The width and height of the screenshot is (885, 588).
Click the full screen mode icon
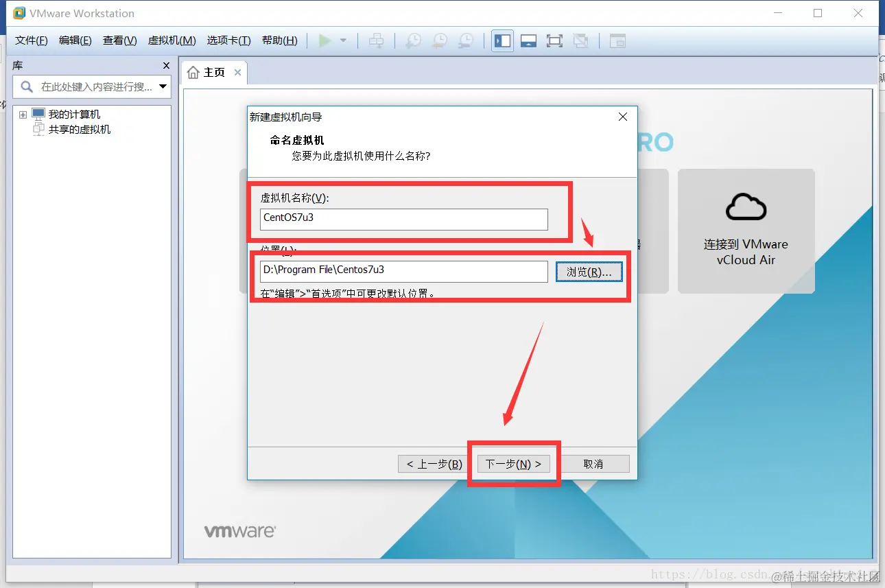(x=554, y=40)
